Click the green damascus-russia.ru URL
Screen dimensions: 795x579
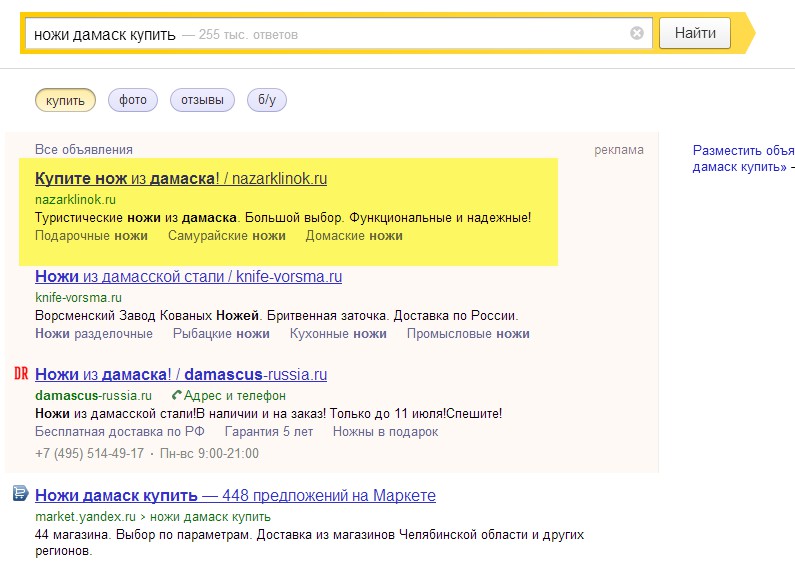coord(93,395)
